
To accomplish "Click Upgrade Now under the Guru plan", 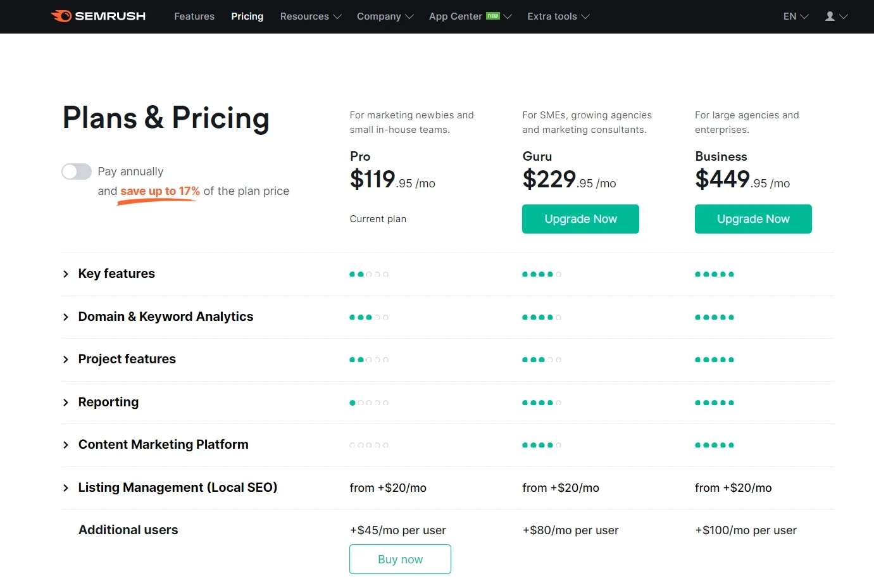I will (x=580, y=218).
